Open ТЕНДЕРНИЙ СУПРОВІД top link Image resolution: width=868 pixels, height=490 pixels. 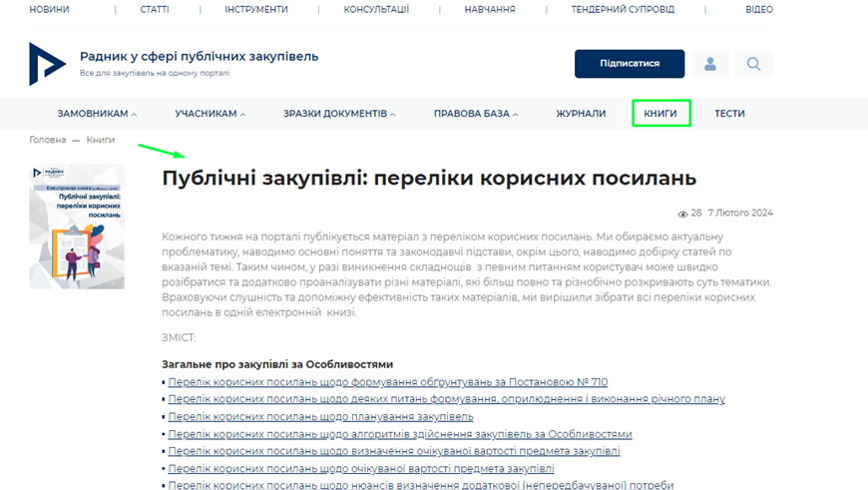pyautogui.click(x=623, y=9)
